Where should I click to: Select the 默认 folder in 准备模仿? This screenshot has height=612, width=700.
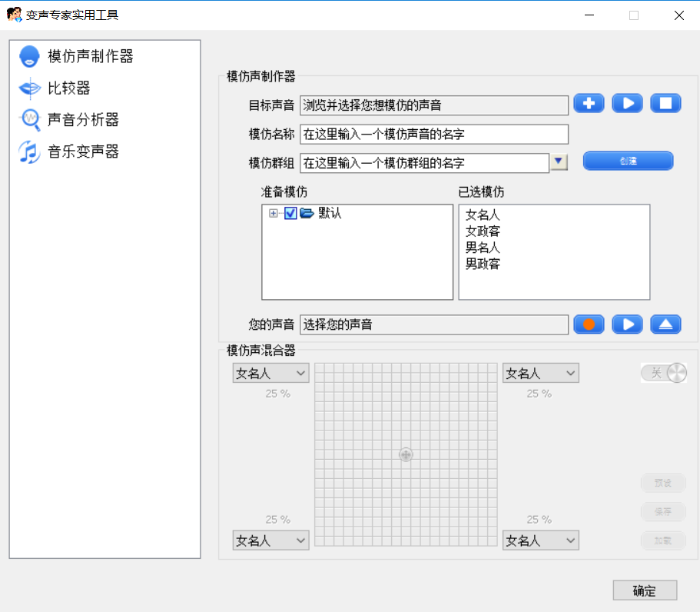330,213
